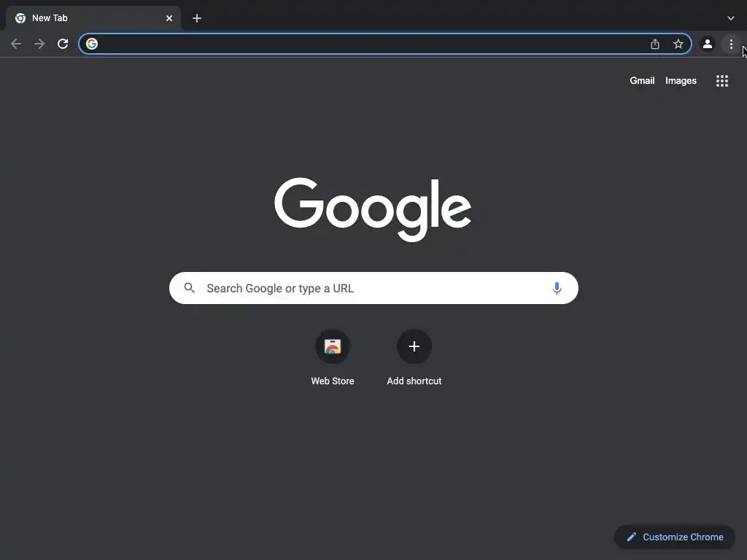747x560 pixels.
Task: Click the back navigation arrow
Action: (x=16, y=44)
